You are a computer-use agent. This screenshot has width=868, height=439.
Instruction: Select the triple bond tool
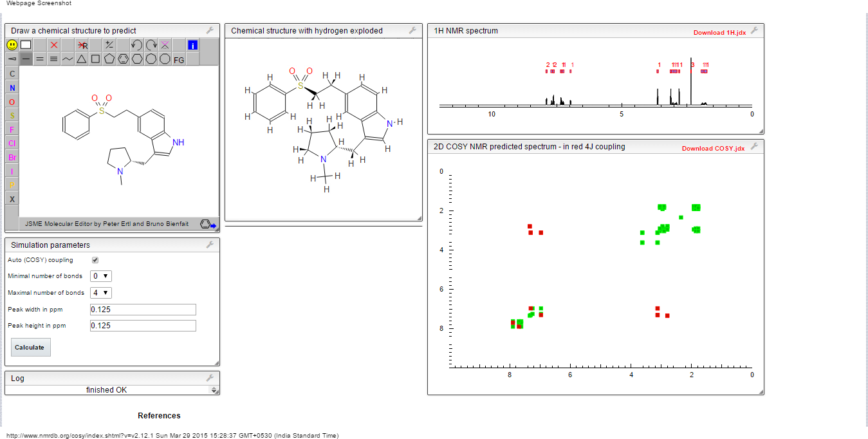[54, 59]
